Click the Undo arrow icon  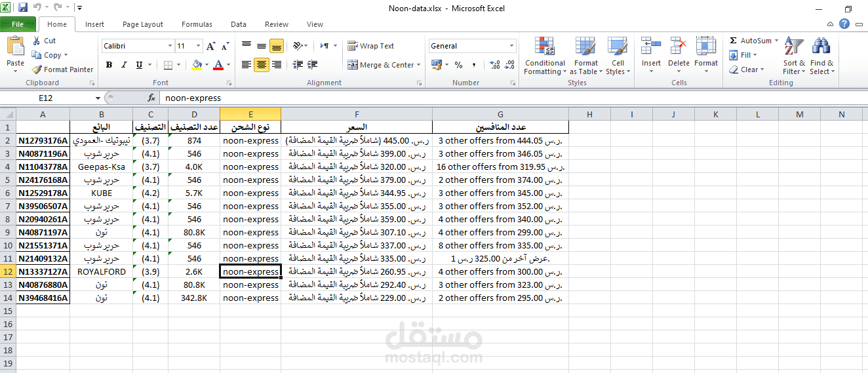[x=37, y=8]
